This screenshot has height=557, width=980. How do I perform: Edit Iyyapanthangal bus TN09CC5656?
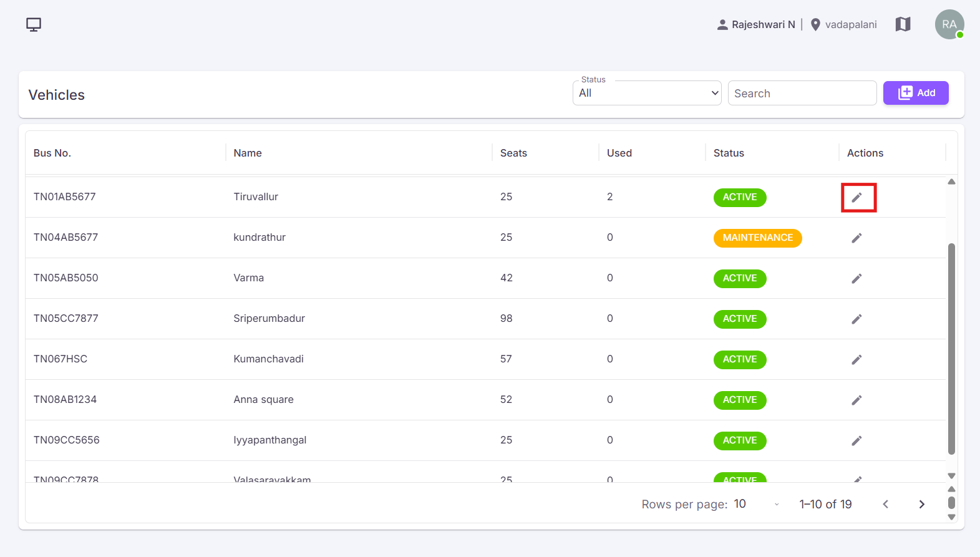pos(857,440)
